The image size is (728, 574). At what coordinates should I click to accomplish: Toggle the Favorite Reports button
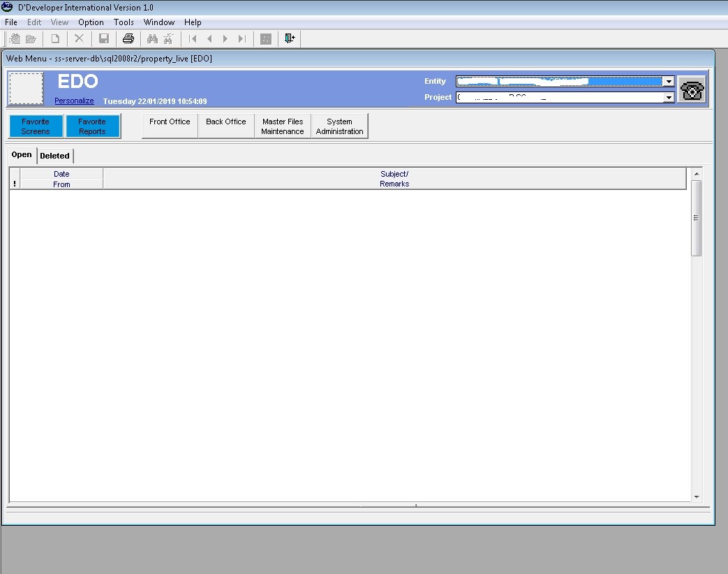click(x=93, y=126)
